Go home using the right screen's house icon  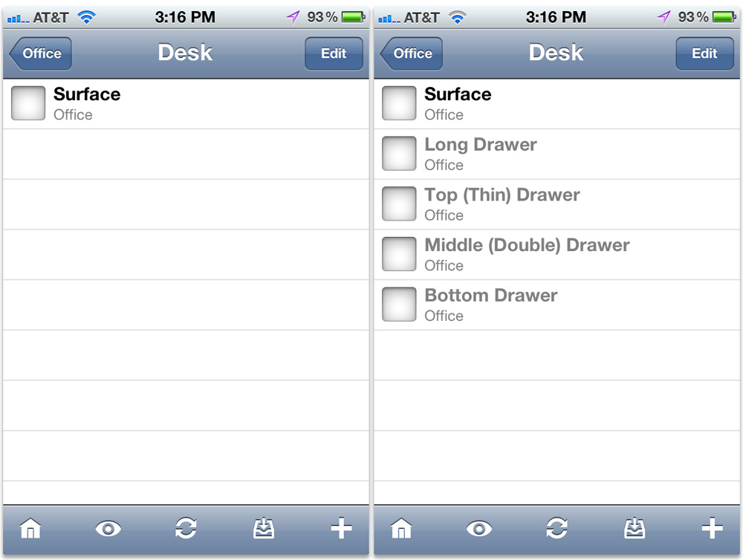[401, 529]
